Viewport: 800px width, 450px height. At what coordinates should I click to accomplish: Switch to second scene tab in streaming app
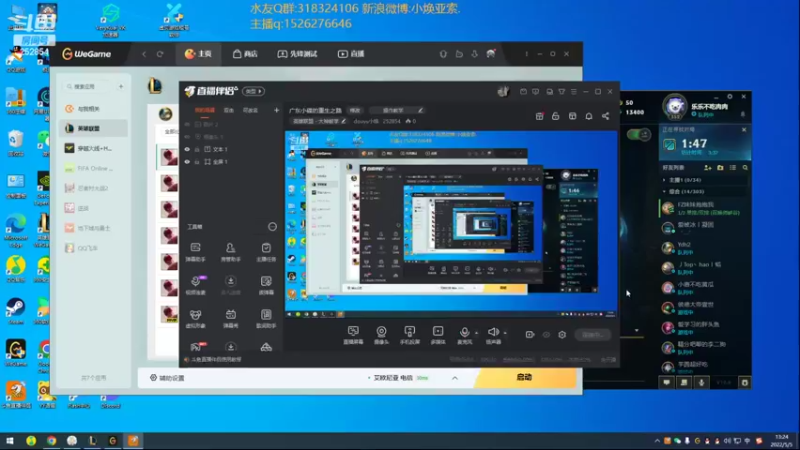click(229, 110)
